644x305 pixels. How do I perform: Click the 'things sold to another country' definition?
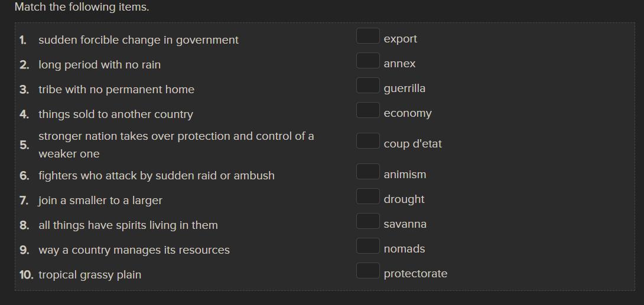[116, 114]
